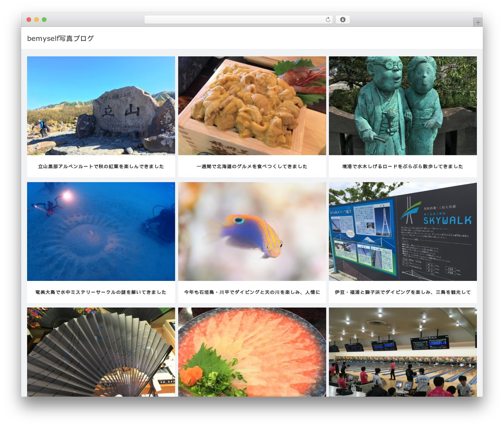Open a new tab with plus button
This screenshot has height=427, width=504.
(x=478, y=22)
